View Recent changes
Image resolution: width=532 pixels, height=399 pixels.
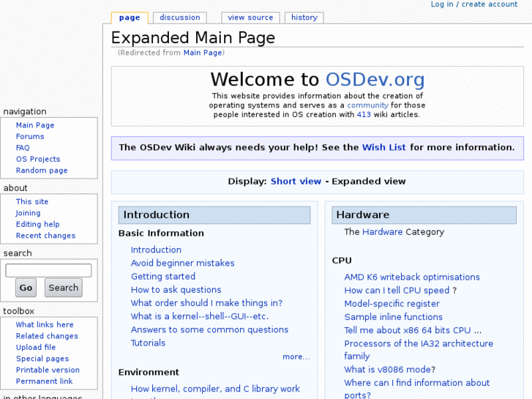(45, 236)
